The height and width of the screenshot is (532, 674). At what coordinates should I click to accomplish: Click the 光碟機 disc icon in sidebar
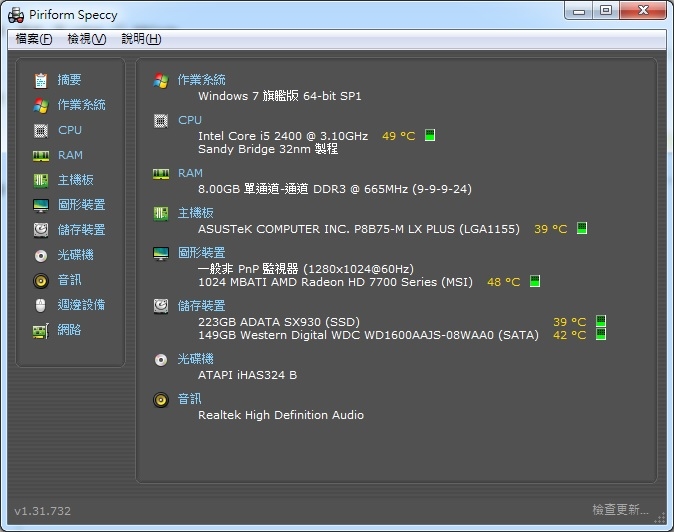(x=41, y=256)
